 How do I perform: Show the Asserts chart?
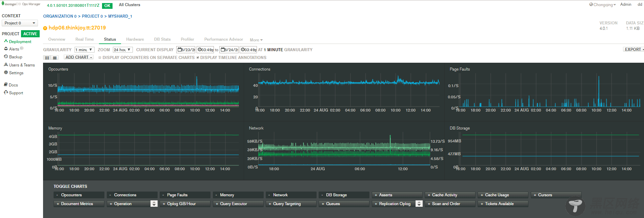[397, 195]
